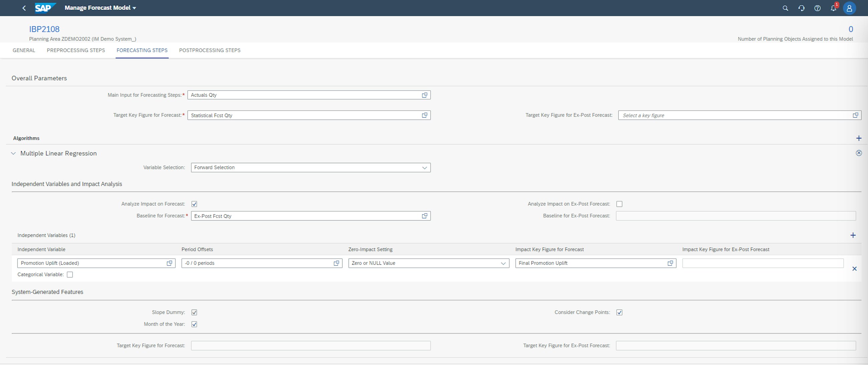868x365 pixels.
Task: Open value help for Main Input field
Action: coord(425,95)
